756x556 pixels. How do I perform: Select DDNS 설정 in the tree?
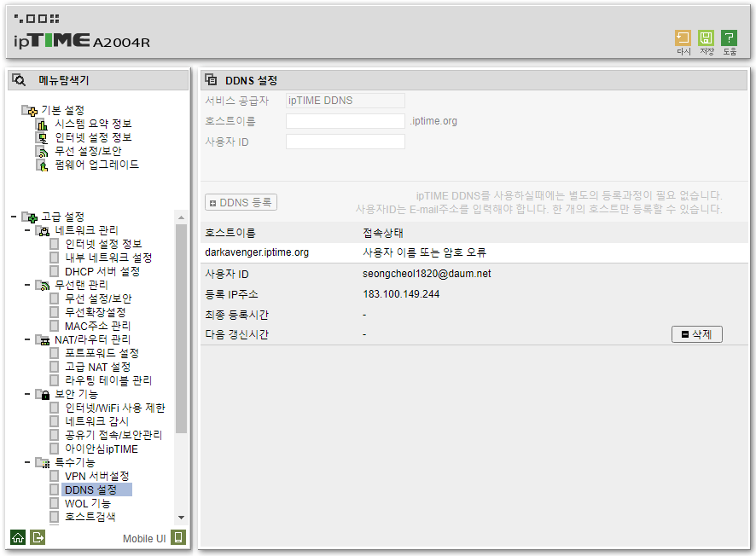click(x=96, y=490)
